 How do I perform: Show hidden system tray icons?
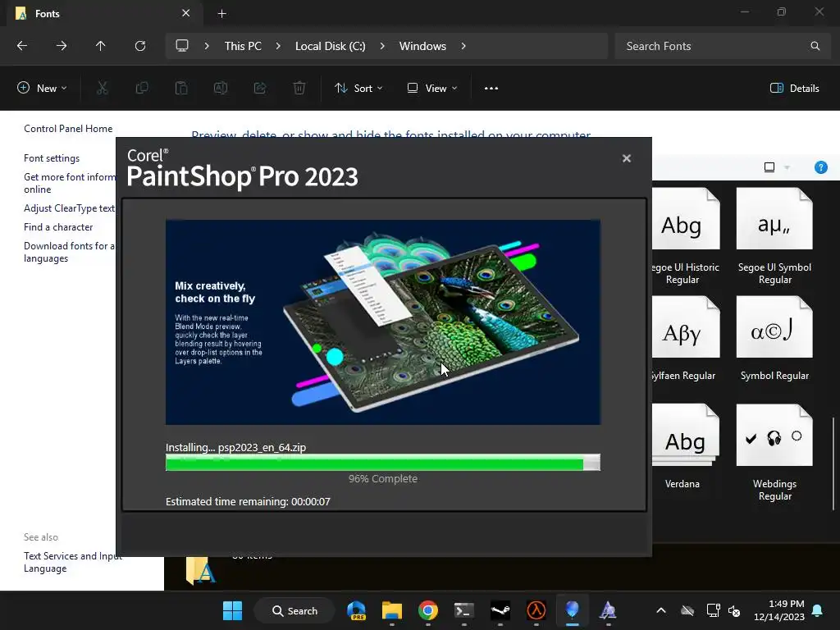[661, 610]
